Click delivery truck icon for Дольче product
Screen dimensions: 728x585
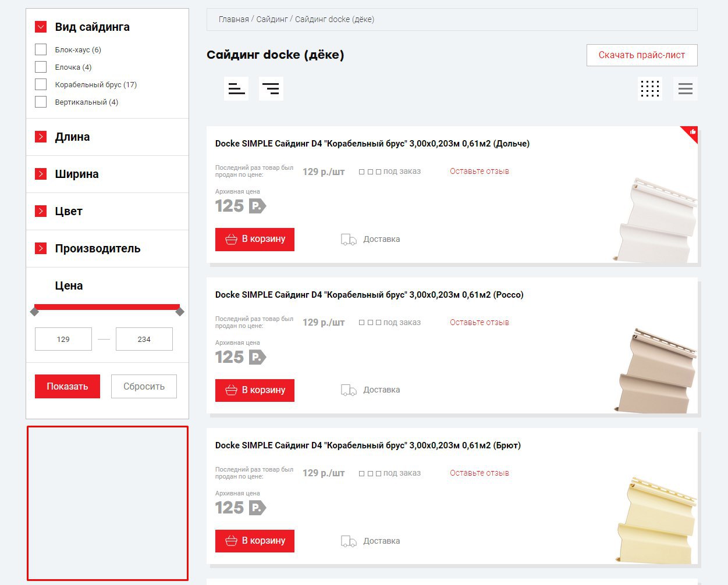349,240
